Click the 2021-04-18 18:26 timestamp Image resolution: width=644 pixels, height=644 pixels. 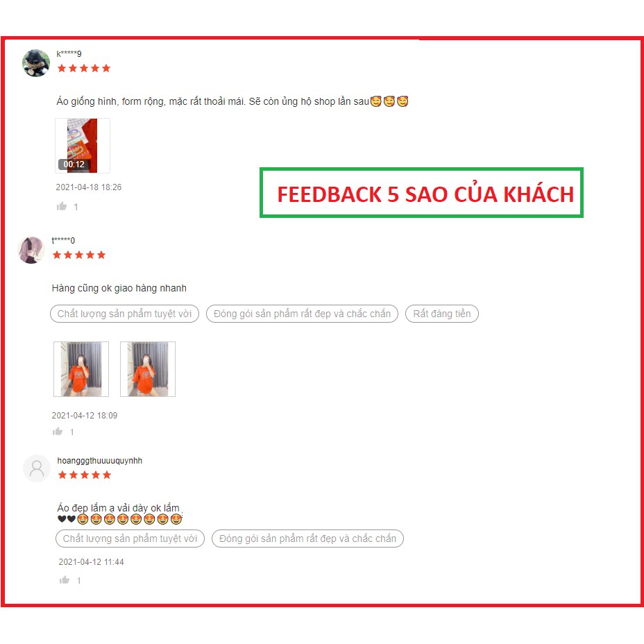pyautogui.click(x=89, y=187)
